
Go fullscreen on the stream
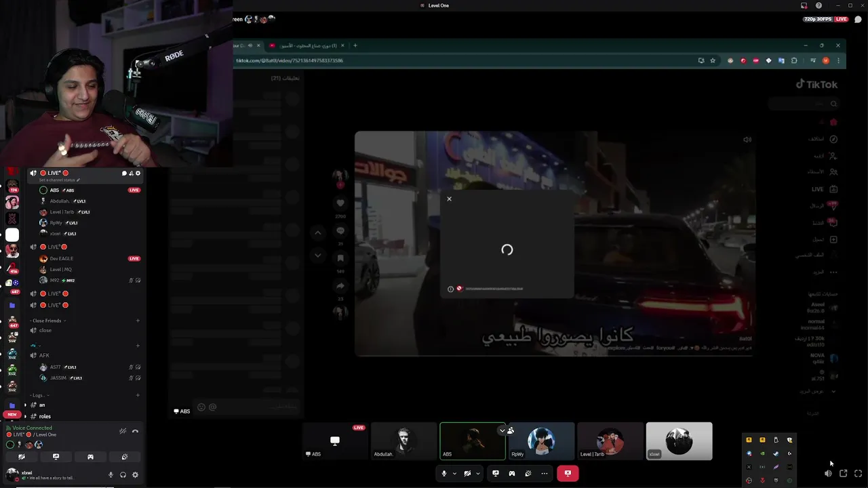(x=858, y=473)
